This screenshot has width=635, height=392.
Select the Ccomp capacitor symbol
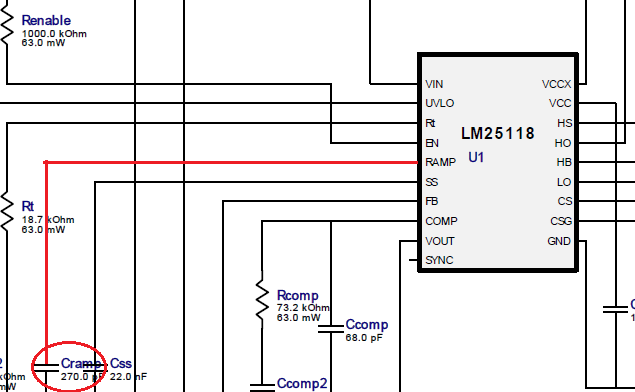[331, 329]
